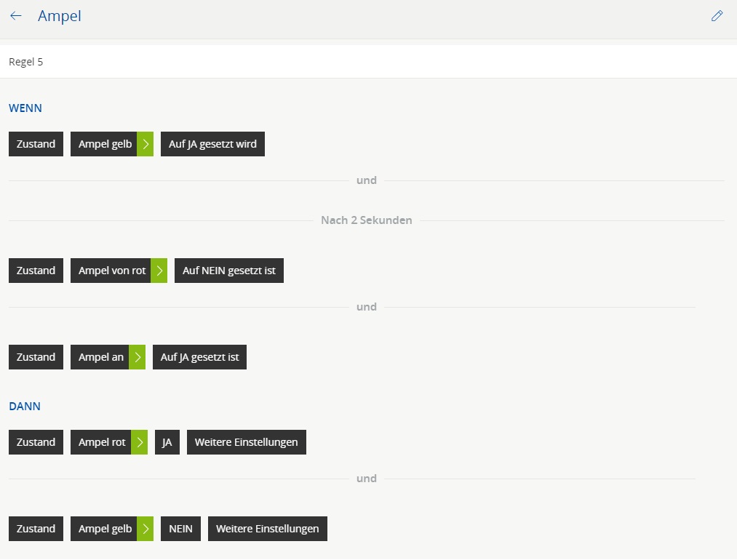Click the Ampel page title
This screenshot has width=737, height=560.
tap(60, 16)
